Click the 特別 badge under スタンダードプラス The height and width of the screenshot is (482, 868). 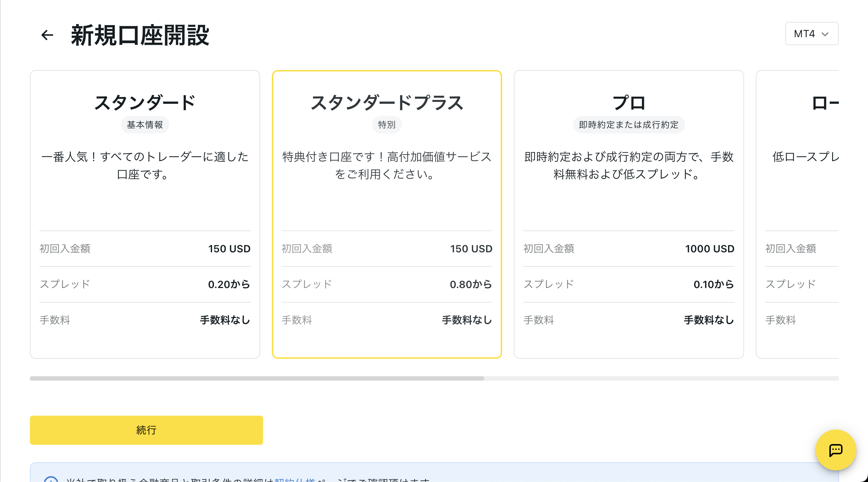coord(387,125)
